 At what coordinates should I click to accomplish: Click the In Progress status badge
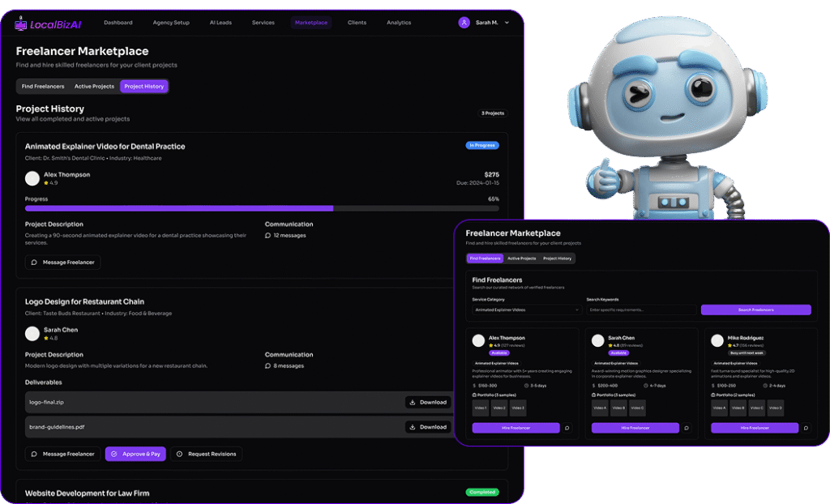pyautogui.click(x=482, y=145)
